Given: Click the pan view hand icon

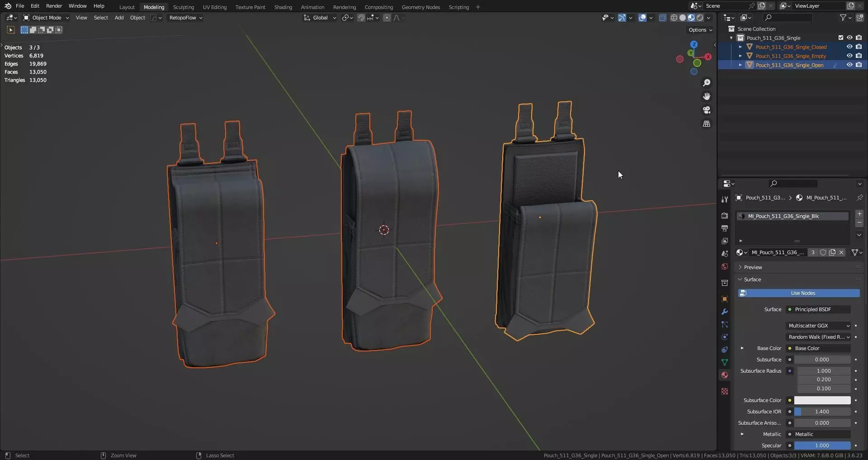Looking at the screenshot, I should [x=707, y=96].
